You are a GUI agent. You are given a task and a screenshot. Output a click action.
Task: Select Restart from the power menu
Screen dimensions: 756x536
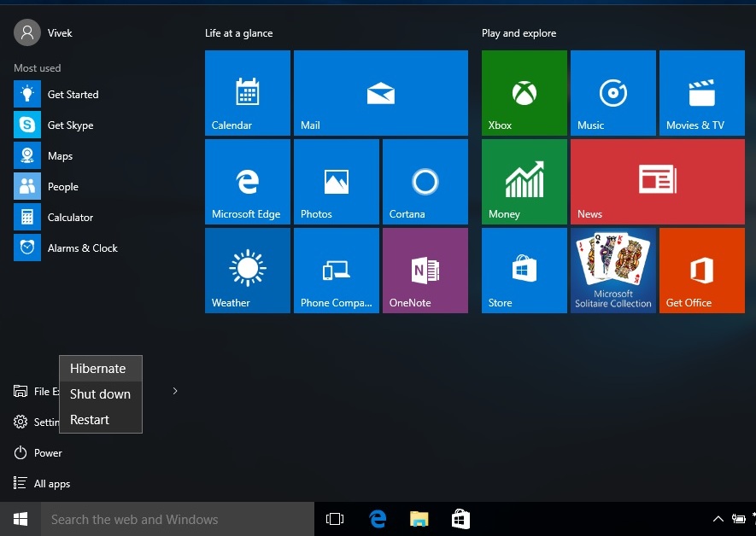tap(101, 419)
